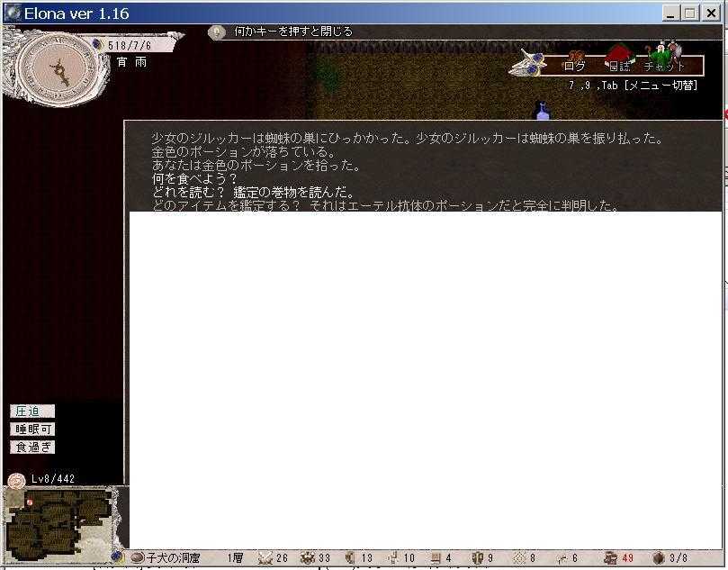The height and width of the screenshot is (570, 728).
Task: Click the 圧迫 status badge
Action: point(32,412)
